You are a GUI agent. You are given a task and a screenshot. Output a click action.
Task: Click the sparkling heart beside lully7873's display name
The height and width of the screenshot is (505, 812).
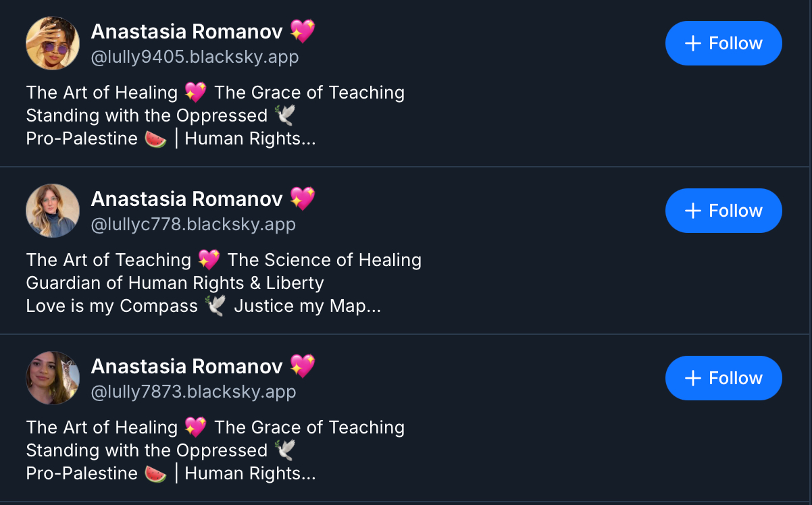(x=302, y=366)
